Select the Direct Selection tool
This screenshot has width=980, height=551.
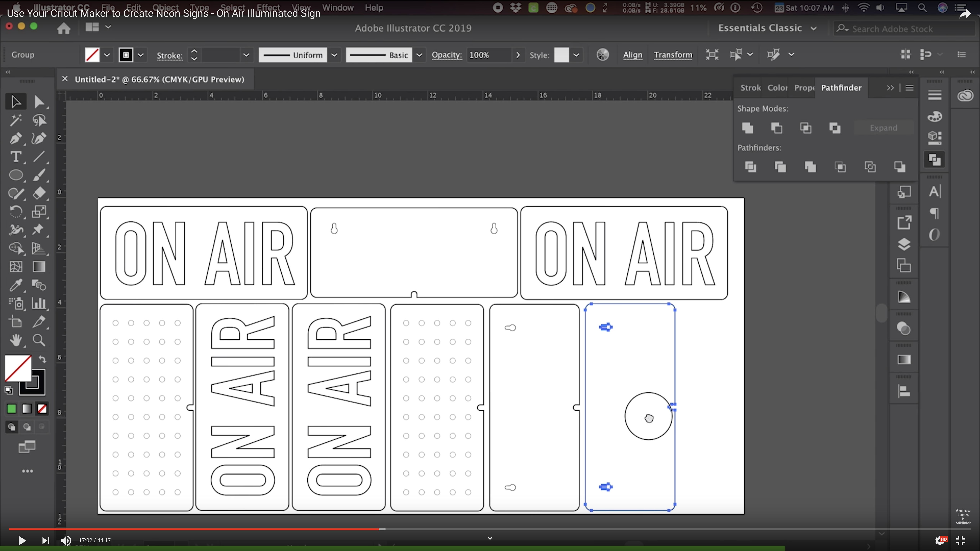(x=39, y=102)
